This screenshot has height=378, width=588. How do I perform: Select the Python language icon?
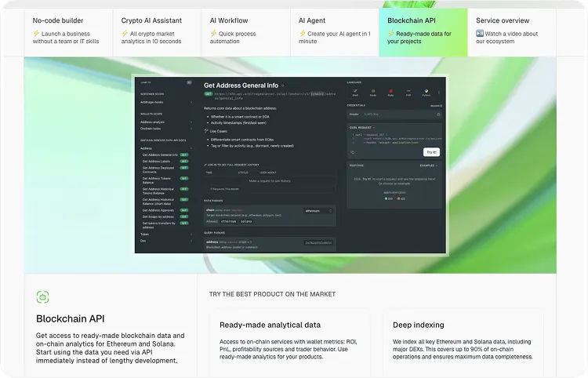coord(426,93)
